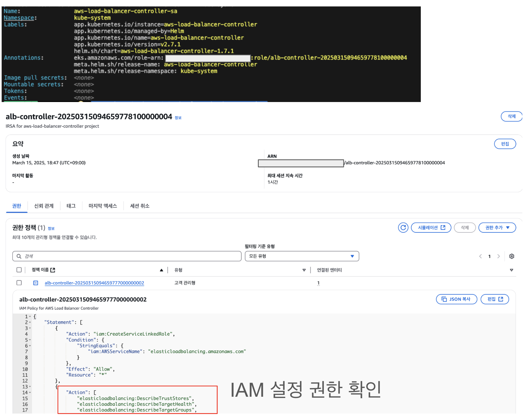Image resolution: width=530 pixels, height=420 pixels.
Task: Switch to the 권한 tab
Action: 17,206
